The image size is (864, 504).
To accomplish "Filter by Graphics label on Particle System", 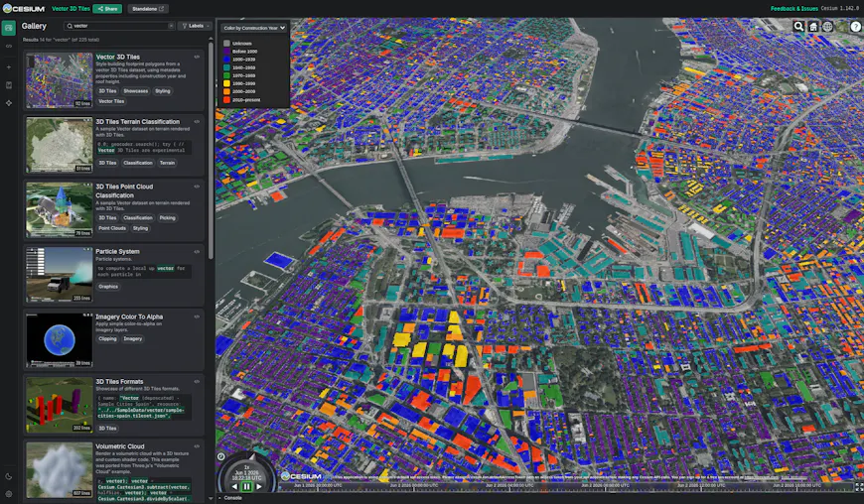I will tap(108, 287).
